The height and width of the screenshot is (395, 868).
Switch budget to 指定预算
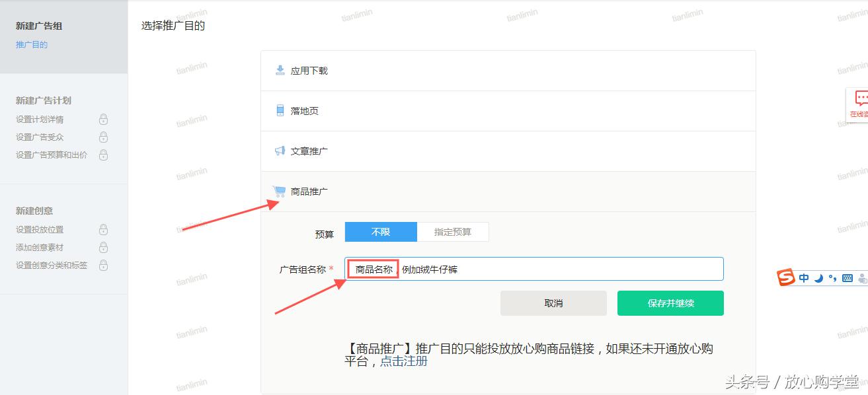click(x=453, y=231)
